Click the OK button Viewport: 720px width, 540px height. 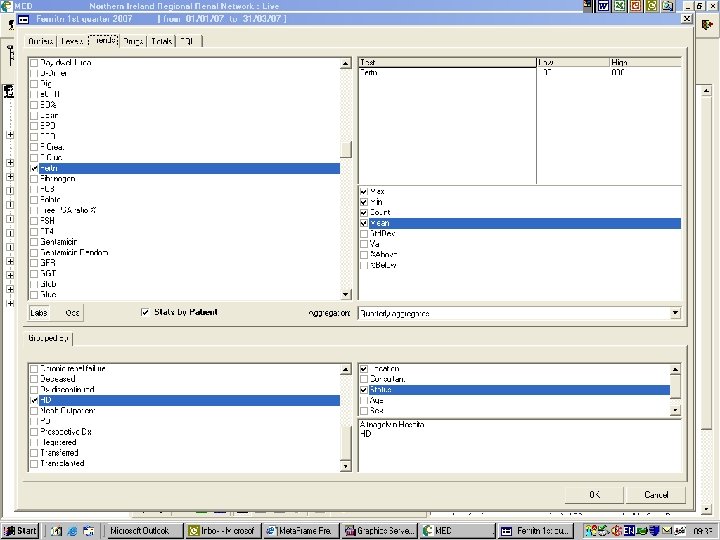click(x=594, y=495)
